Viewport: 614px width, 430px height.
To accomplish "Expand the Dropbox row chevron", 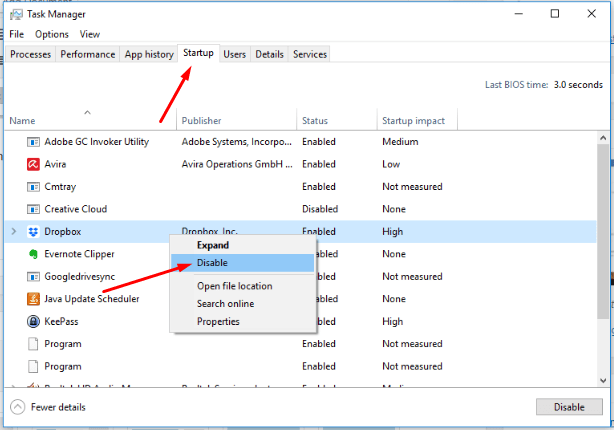I will pyautogui.click(x=14, y=231).
